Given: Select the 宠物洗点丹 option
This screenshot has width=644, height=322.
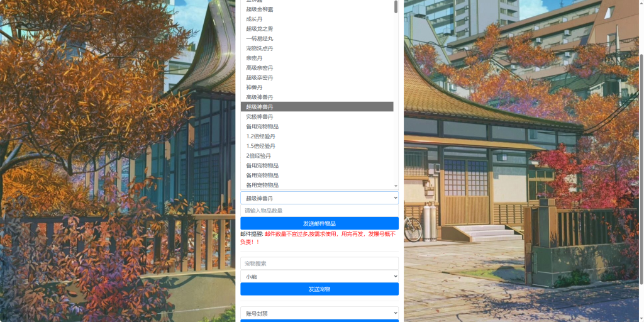Looking at the screenshot, I should pyautogui.click(x=317, y=48).
